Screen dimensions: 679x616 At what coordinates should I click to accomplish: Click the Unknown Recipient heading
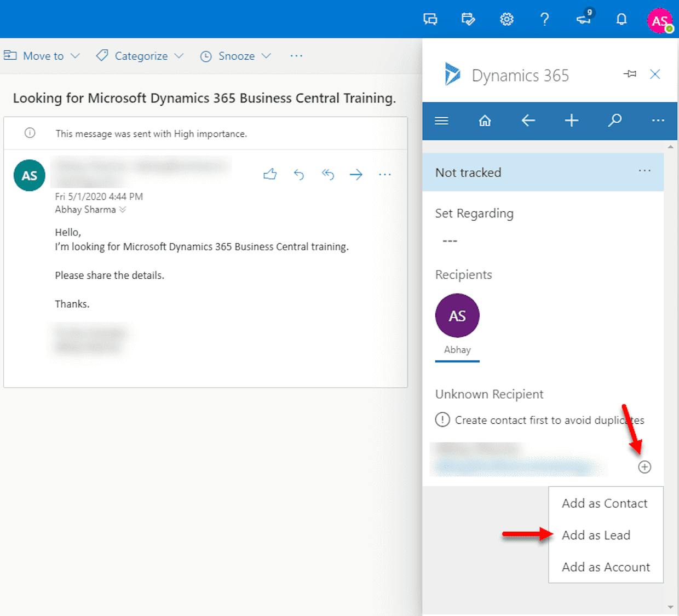[490, 394]
